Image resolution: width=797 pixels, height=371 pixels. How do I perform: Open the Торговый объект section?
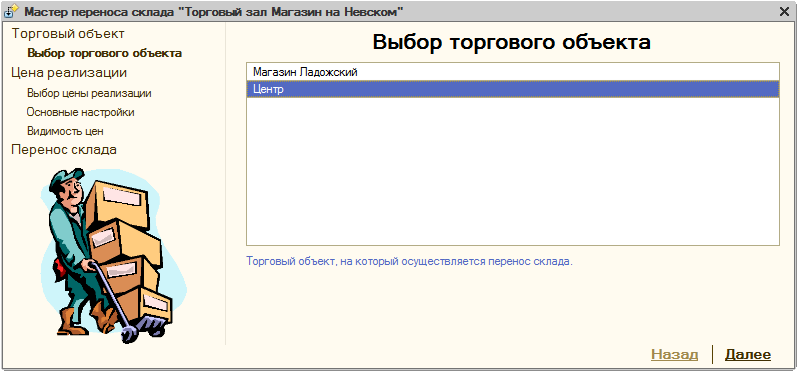tap(68, 34)
